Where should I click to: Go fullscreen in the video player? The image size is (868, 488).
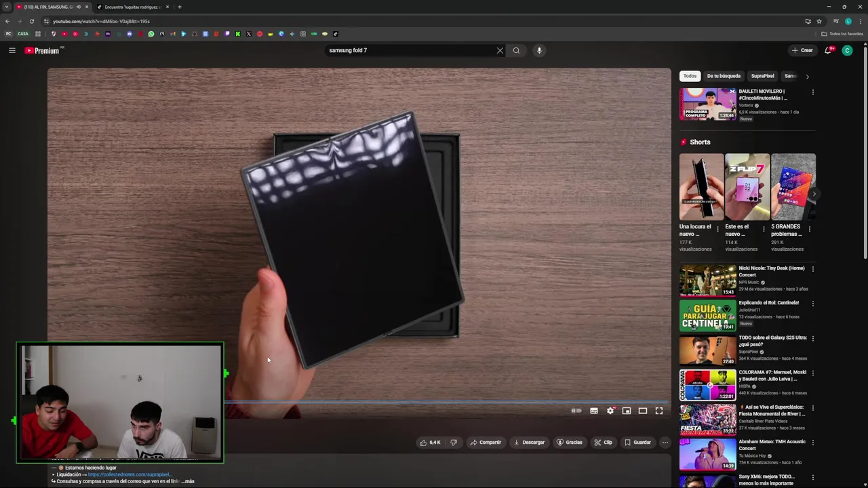pos(659,411)
